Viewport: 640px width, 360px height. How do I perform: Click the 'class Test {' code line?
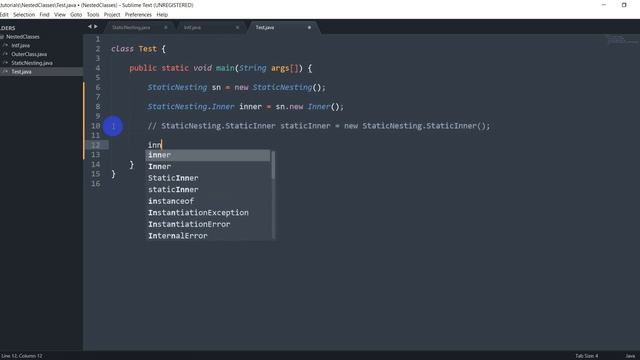coord(138,49)
